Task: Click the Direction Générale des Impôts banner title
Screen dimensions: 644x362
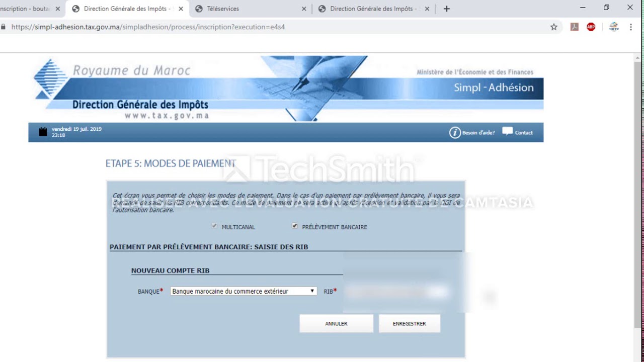Action: [140, 105]
